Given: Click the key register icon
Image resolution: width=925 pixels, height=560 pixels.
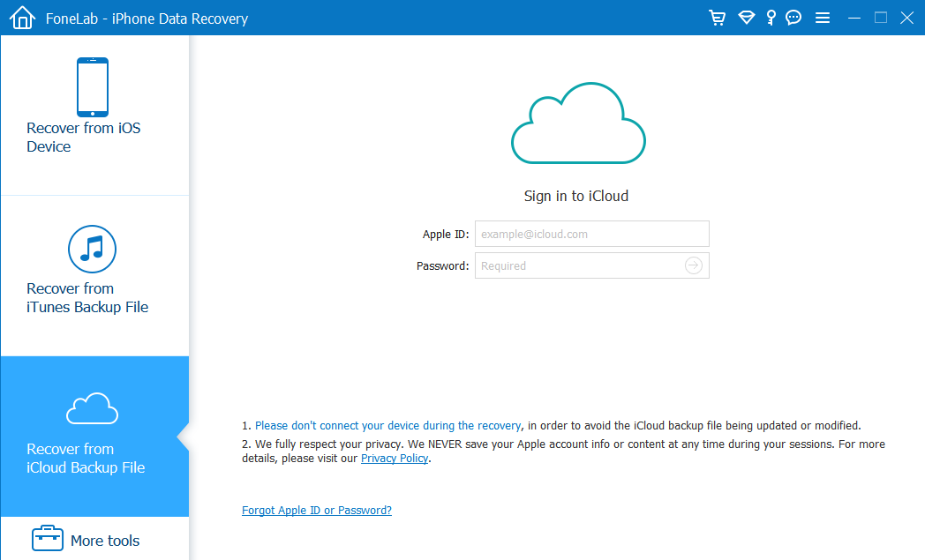Looking at the screenshot, I should click(771, 18).
